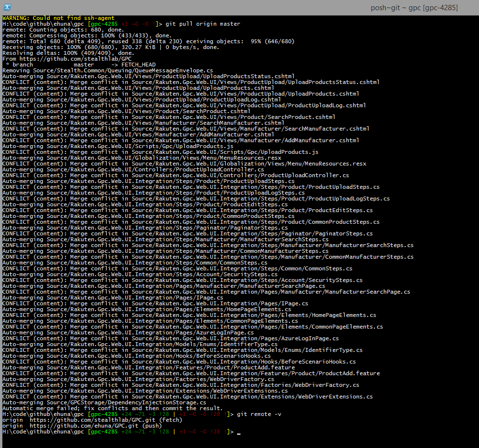Click the 'Automatic merge failed' message line
Image resolution: width=479 pixels, height=448 pixels.
tap(112, 408)
